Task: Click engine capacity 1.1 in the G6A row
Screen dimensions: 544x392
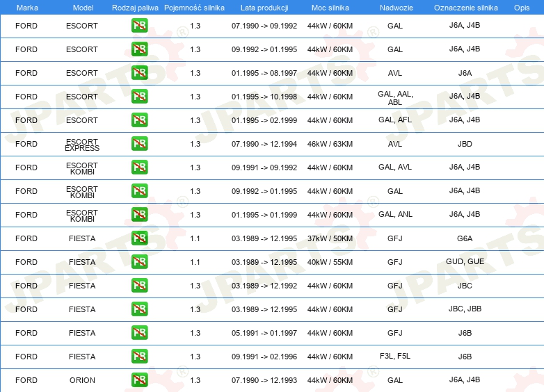Action: (x=195, y=238)
